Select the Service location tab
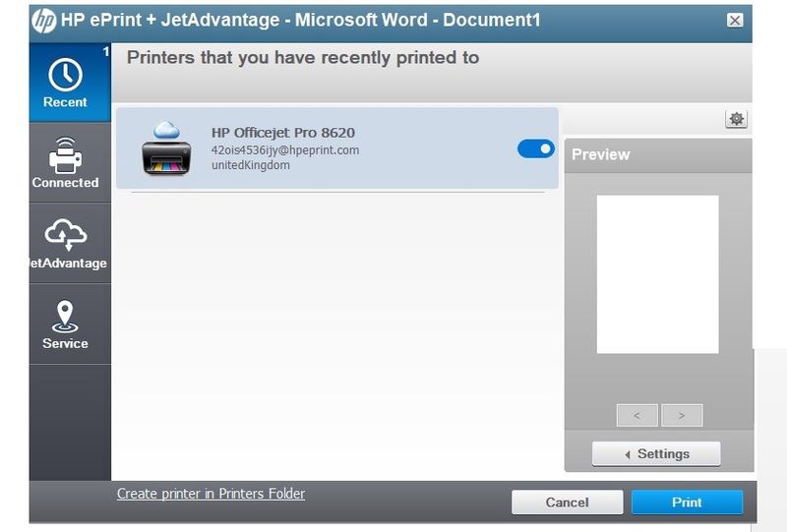 [x=70, y=325]
